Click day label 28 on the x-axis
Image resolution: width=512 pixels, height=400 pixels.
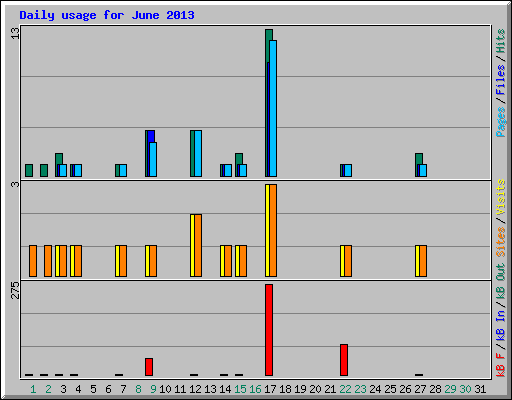coord(435,389)
